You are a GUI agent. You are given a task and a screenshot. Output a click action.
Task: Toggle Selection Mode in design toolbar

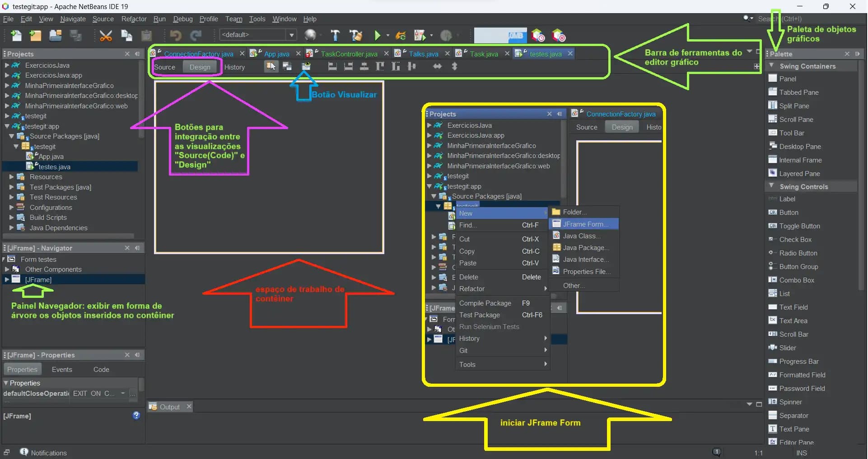click(271, 66)
